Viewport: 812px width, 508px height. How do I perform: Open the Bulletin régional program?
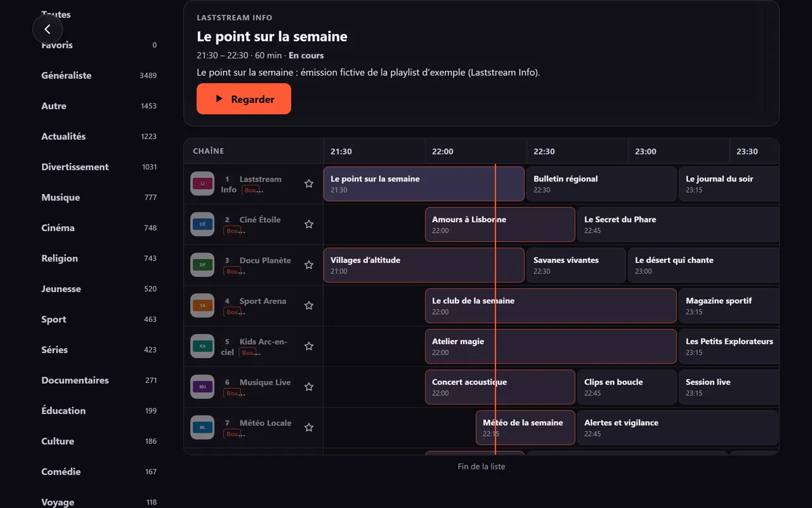pos(601,184)
